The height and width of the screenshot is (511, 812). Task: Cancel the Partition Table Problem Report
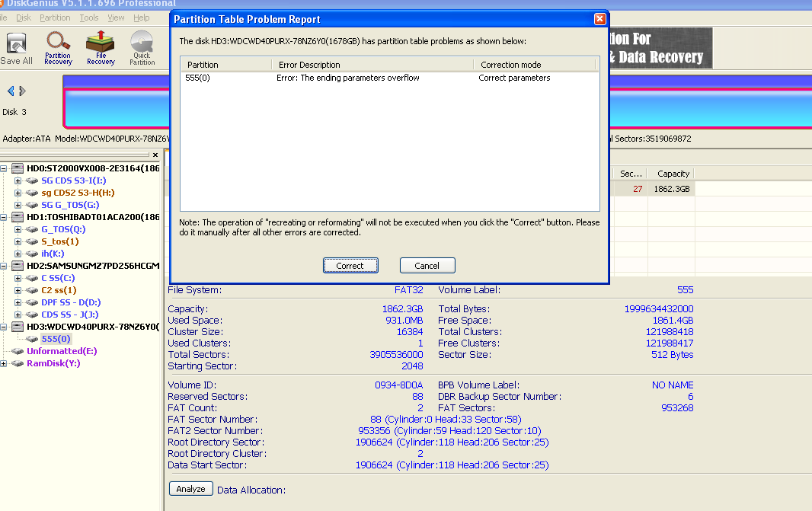click(x=427, y=265)
